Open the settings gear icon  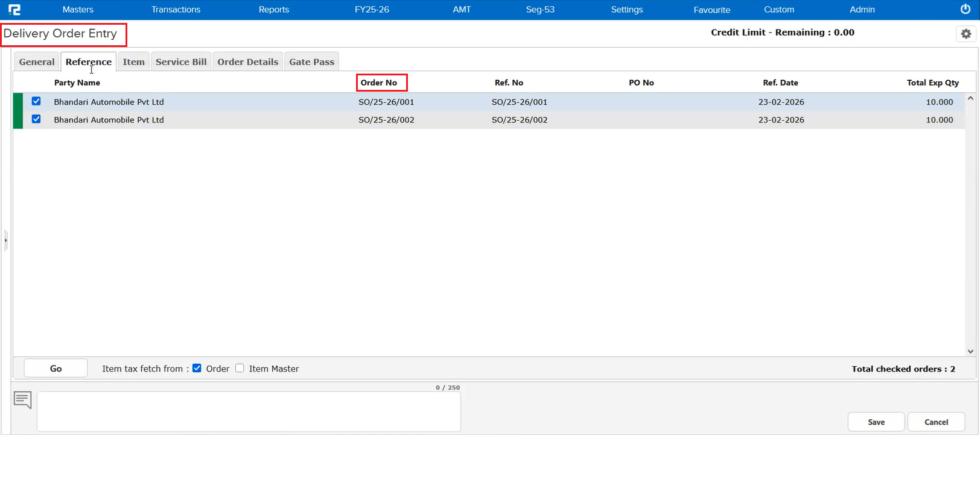point(966,34)
